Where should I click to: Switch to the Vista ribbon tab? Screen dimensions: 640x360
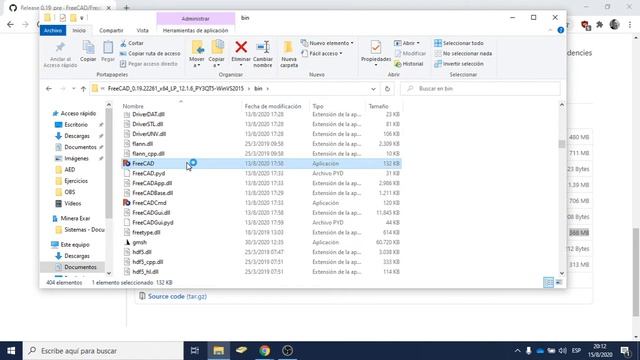click(142, 31)
